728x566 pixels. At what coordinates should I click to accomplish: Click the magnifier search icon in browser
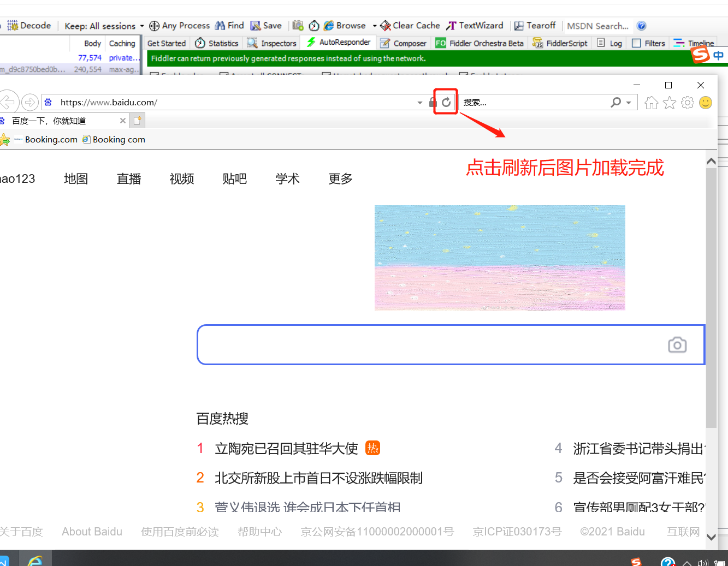point(616,102)
